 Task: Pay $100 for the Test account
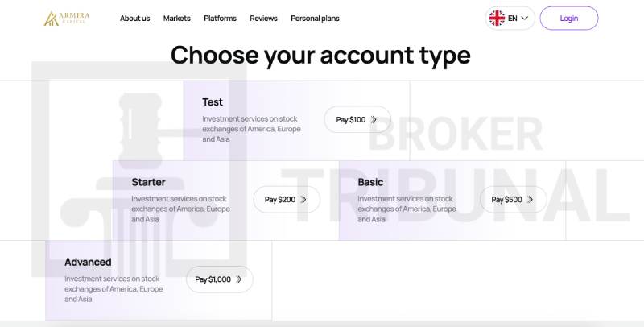coord(351,120)
